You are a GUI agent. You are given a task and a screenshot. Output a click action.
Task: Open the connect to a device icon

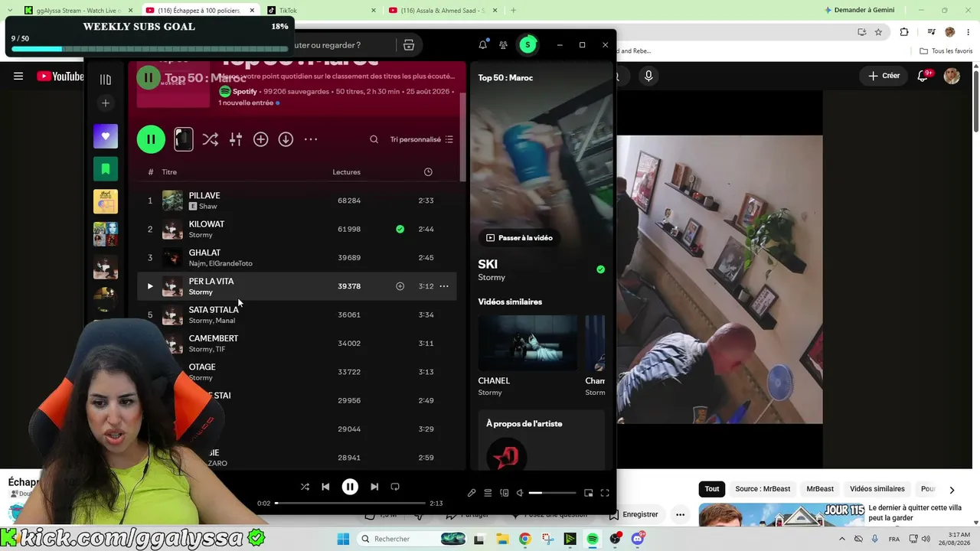pyautogui.click(x=504, y=493)
